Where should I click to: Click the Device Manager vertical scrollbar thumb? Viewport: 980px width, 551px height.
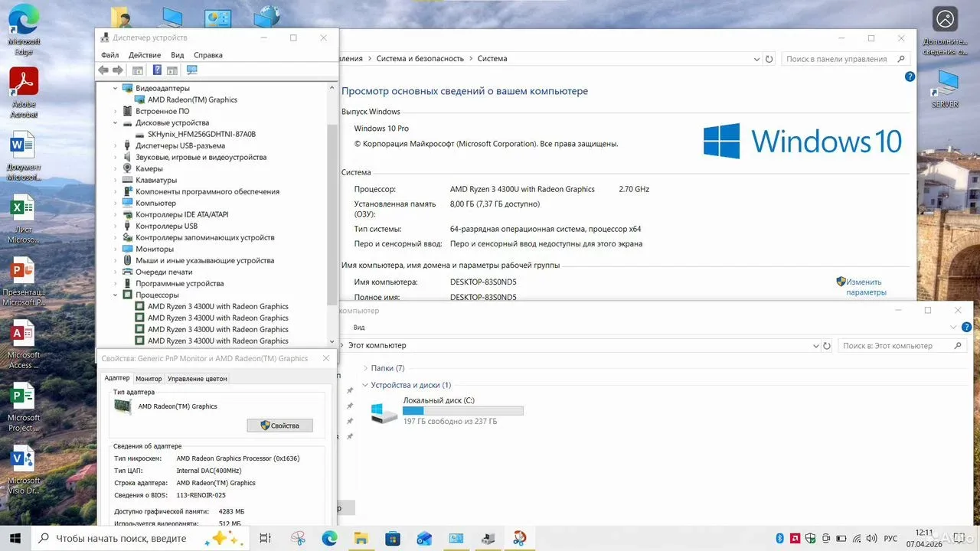(x=332, y=214)
